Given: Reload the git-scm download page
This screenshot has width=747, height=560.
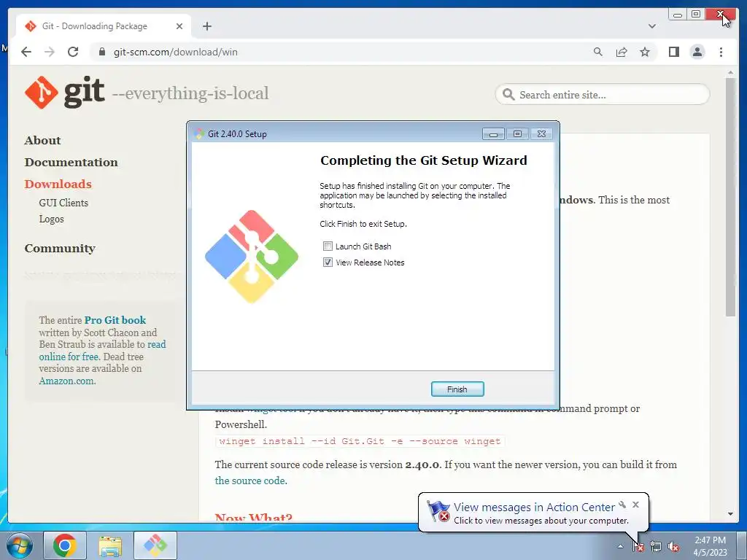Looking at the screenshot, I should [73, 52].
